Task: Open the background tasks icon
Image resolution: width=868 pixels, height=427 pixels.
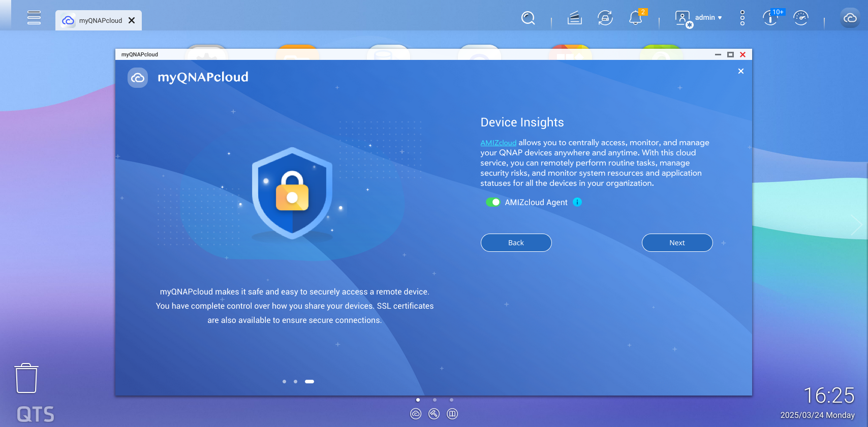Action: (574, 18)
